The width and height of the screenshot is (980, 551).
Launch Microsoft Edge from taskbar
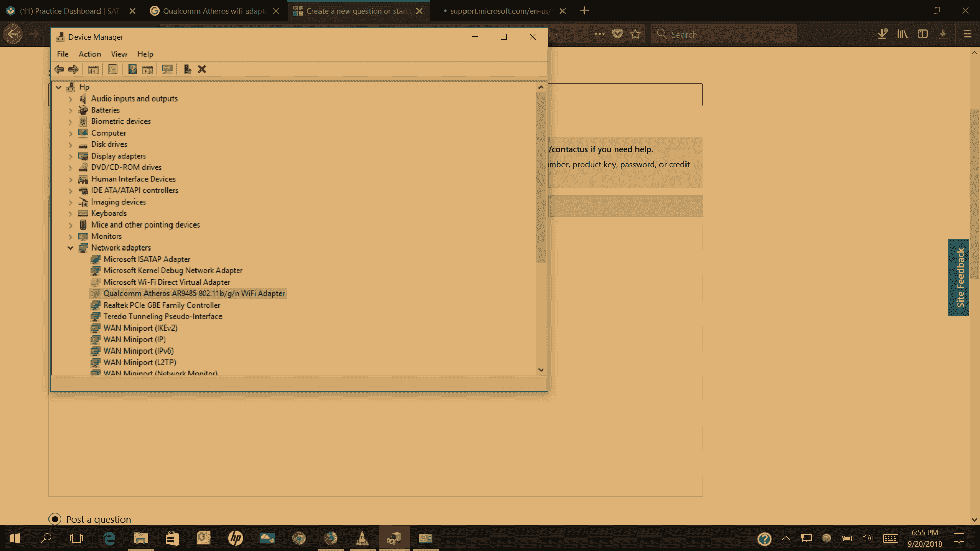(109, 538)
